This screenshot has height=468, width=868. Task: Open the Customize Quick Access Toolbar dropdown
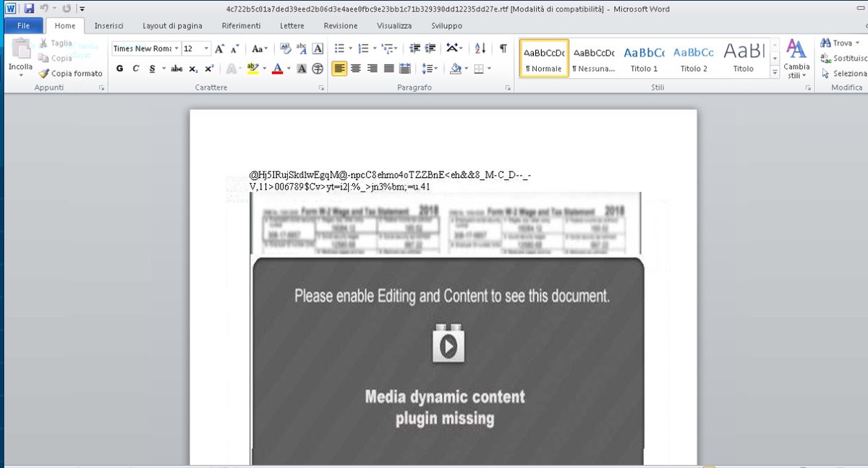(x=81, y=9)
